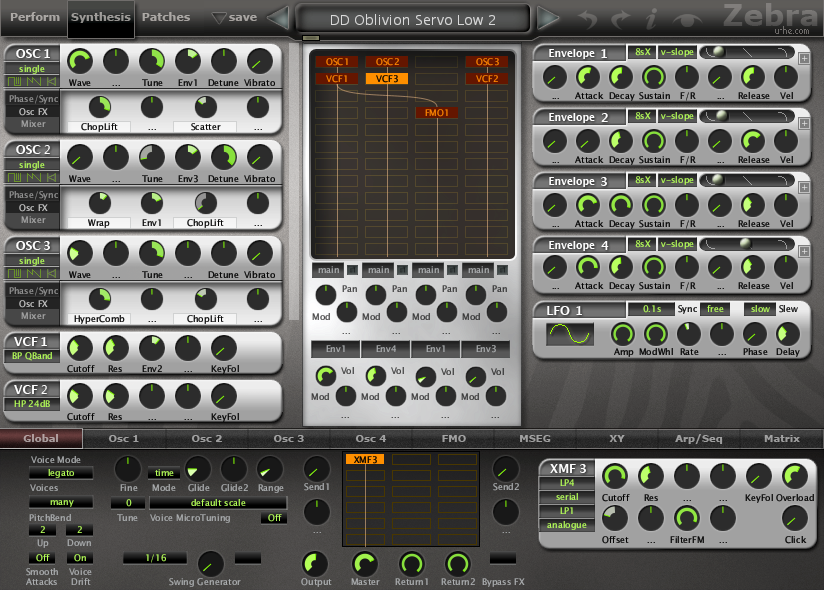Viewport: 824px width, 590px height.
Task: Click the LFO 1 Rate knob
Action: coord(688,334)
